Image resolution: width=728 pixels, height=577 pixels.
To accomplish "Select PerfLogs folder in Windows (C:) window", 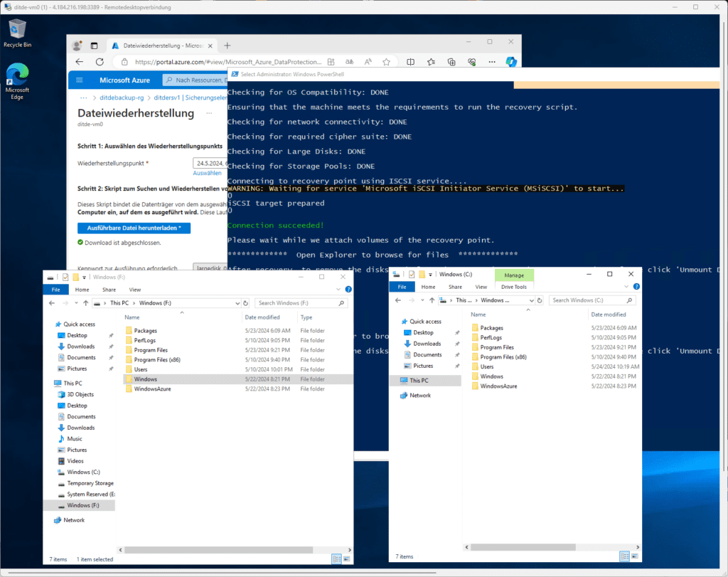I will pyautogui.click(x=491, y=338).
